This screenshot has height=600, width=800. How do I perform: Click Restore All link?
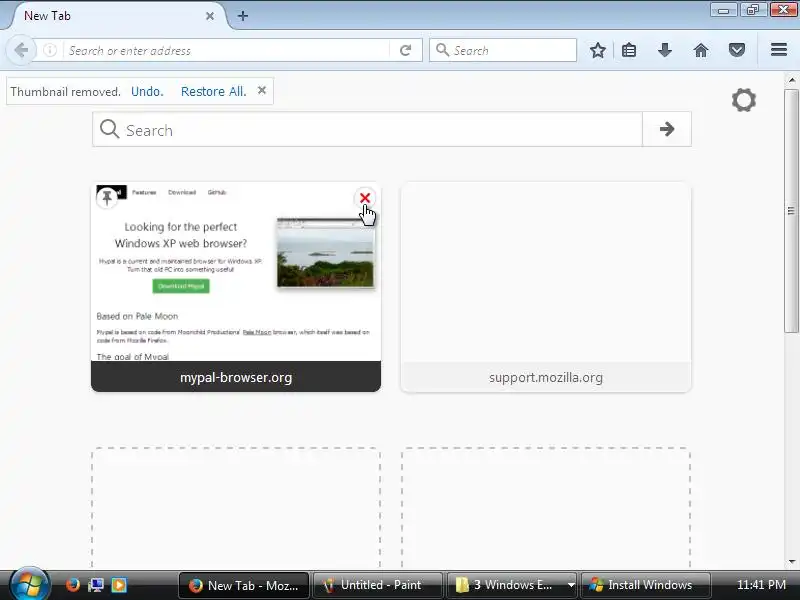click(214, 91)
